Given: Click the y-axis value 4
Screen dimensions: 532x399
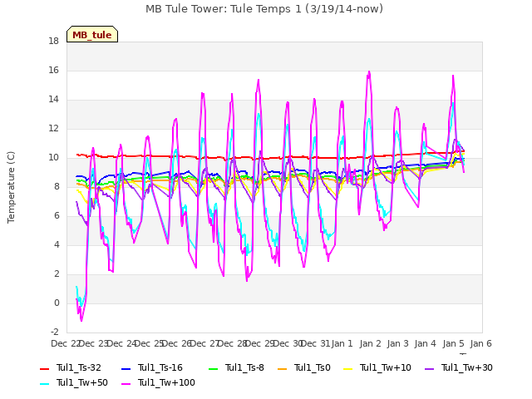Looking at the screenshot, I should [x=57, y=245].
